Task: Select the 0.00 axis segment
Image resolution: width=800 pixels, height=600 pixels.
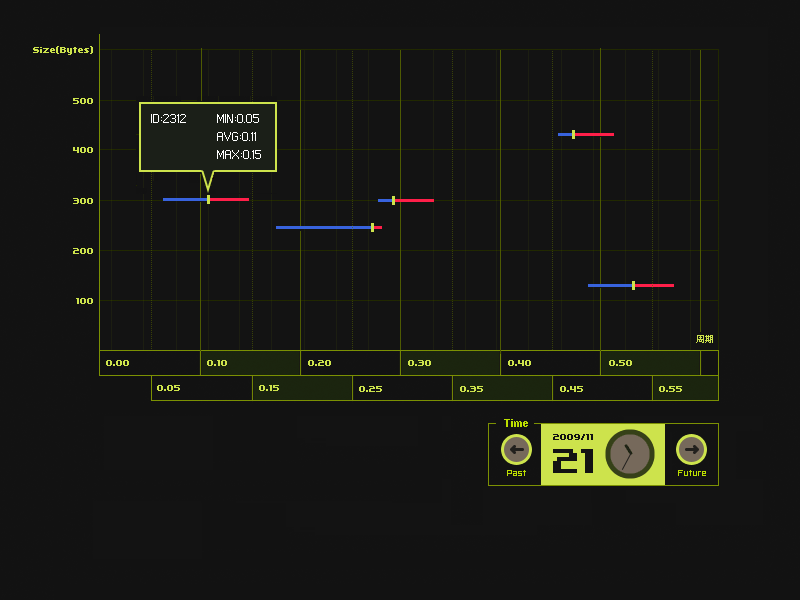Action: click(150, 363)
